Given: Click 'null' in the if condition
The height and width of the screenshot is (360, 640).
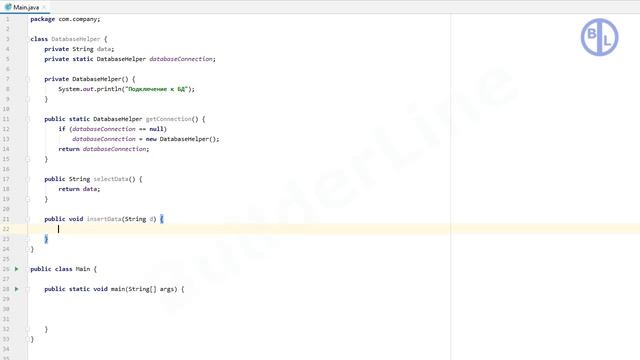Looking at the screenshot, I should pyautogui.click(x=156, y=129).
